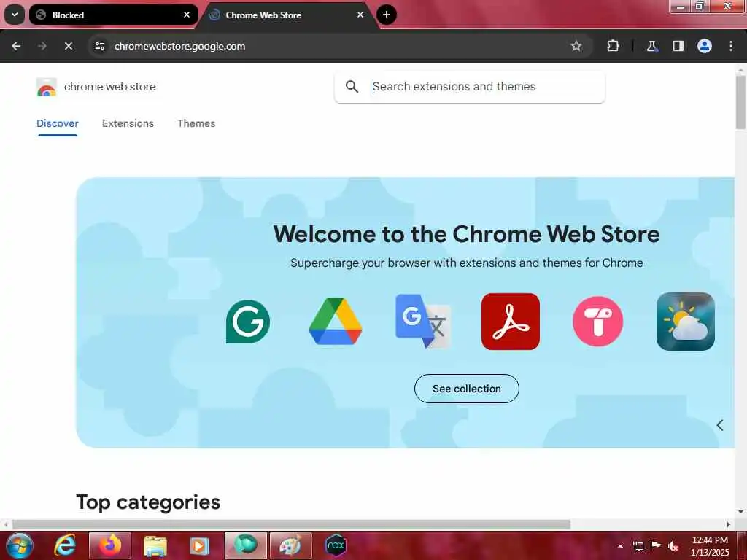747x560 pixels.
Task: Open the Extensions tab
Action: (x=128, y=123)
